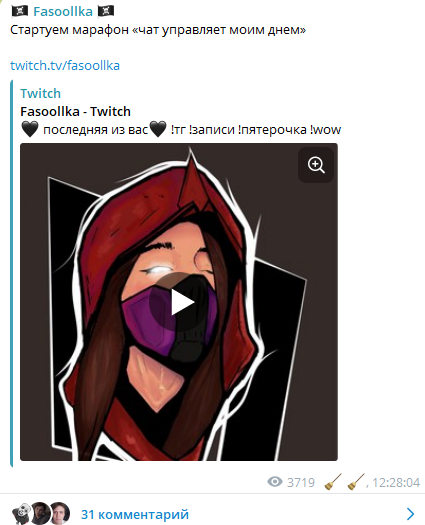
Task: Click the second broom emoji
Action: [x=356, y=482]
